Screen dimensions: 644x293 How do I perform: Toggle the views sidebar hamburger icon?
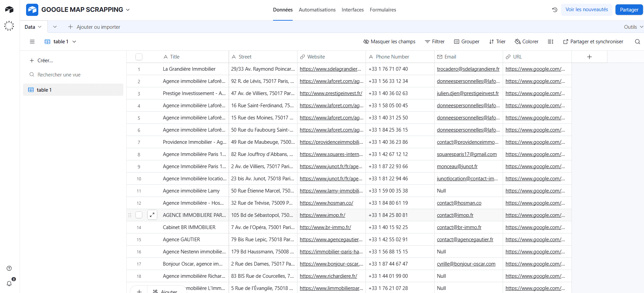32,42
